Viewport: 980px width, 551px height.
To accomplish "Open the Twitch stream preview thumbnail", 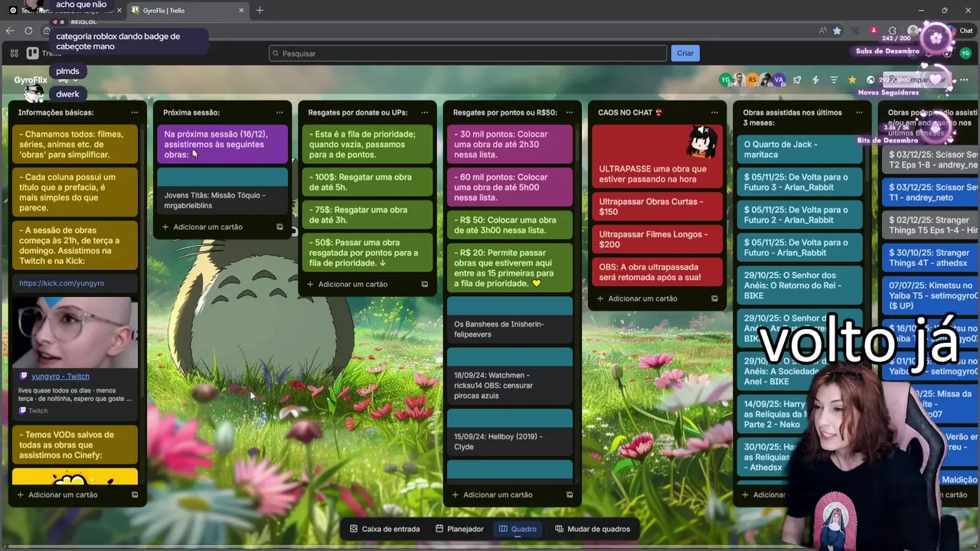I will (75, 333).
